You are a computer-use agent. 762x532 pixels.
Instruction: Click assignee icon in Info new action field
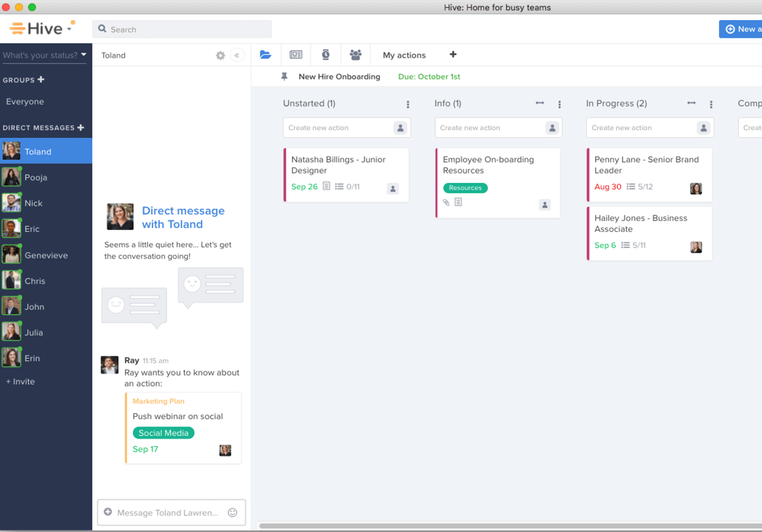click(552, 128)
